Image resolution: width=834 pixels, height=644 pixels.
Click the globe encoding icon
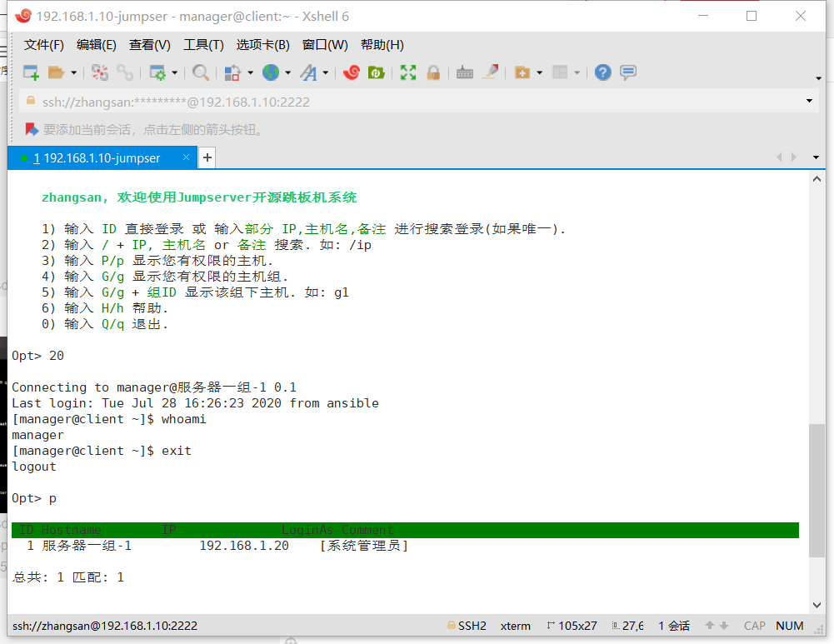(271, 72)
